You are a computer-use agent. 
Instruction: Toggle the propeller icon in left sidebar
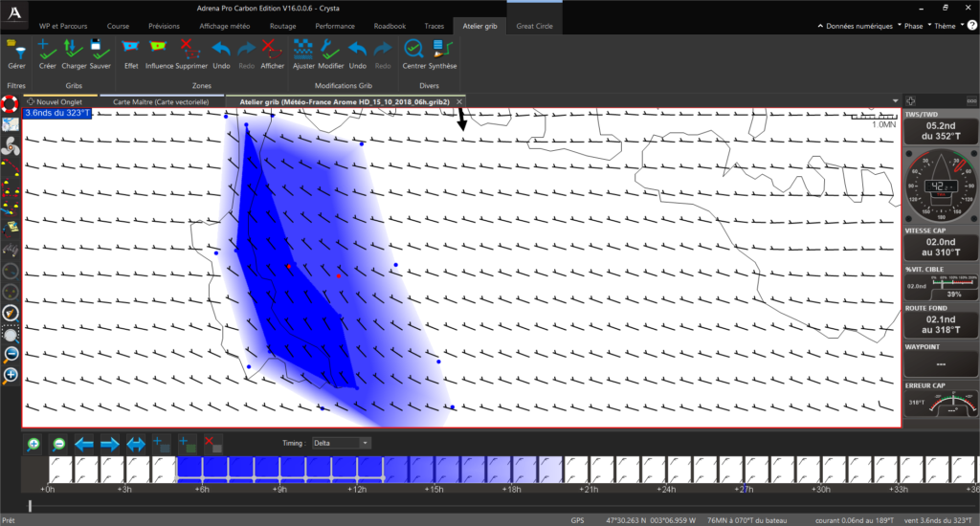pyautogui.click(x=11, y=146)
